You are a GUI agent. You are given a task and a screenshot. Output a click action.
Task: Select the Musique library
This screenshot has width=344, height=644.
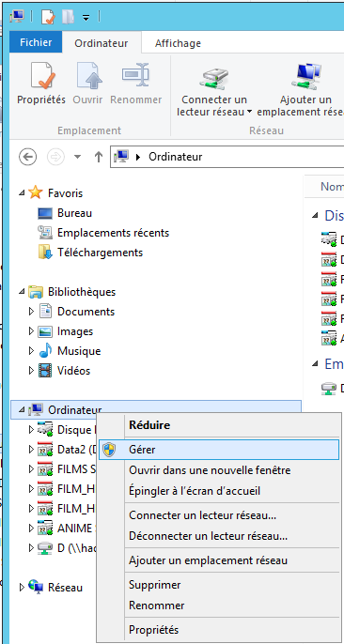[79, 351]
